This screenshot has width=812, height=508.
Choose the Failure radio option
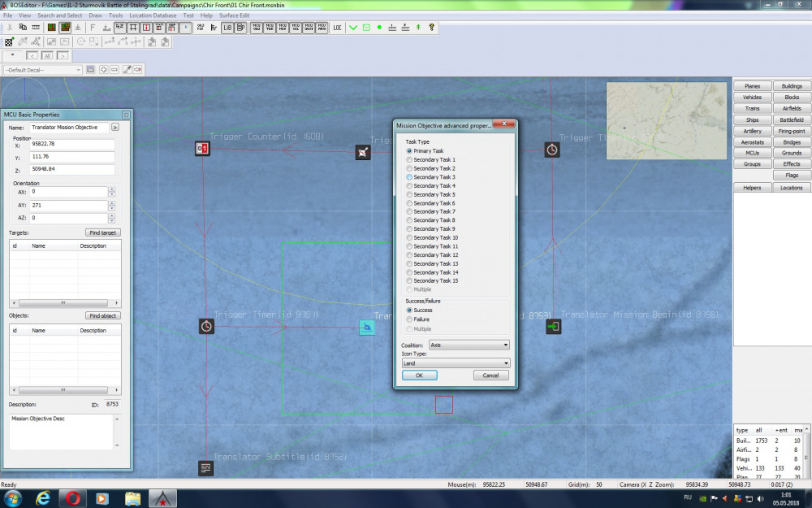[410, 319]
